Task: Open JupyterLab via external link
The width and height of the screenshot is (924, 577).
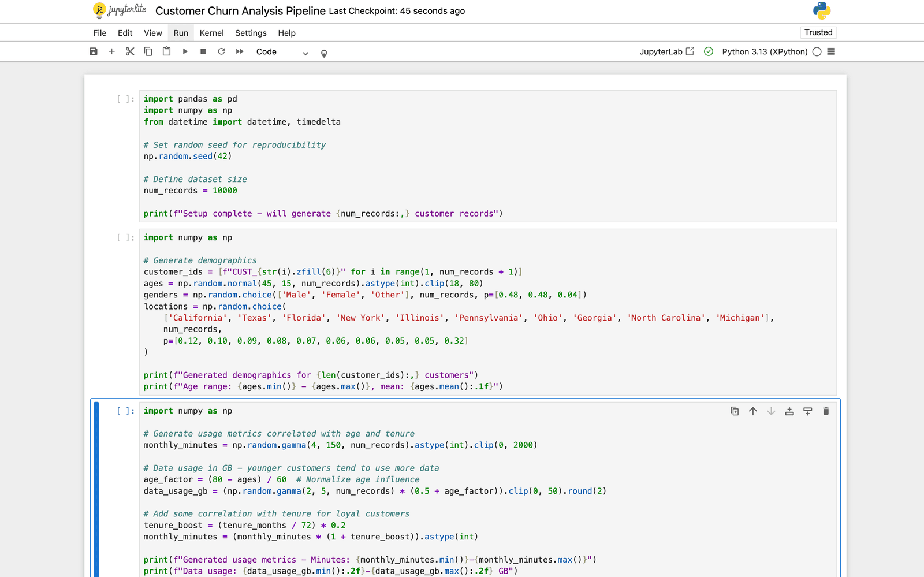Action: pos(690,51)
